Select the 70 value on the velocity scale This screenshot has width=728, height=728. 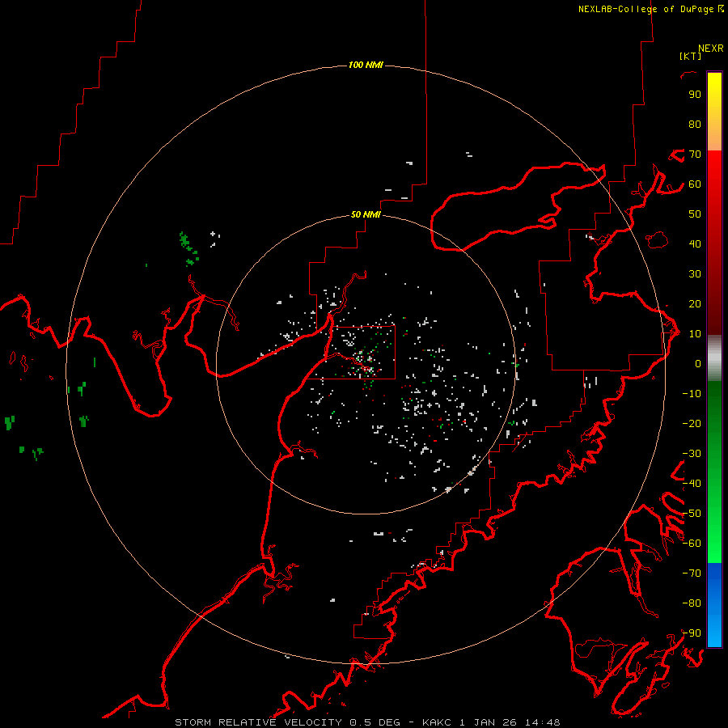(695, 154)
